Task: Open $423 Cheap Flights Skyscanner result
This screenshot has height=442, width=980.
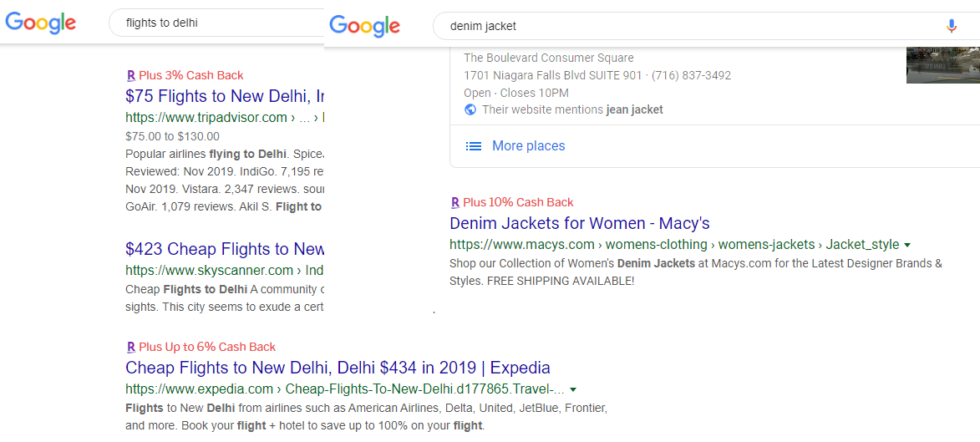Action: point(225,249)
